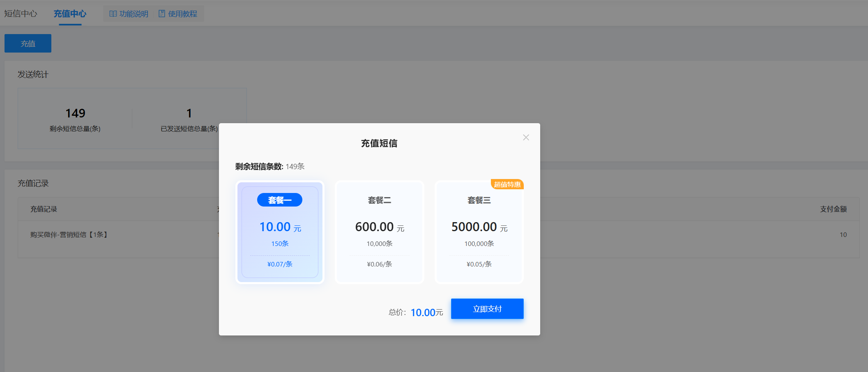Close the 充值短信 dialog

(526, 138)
